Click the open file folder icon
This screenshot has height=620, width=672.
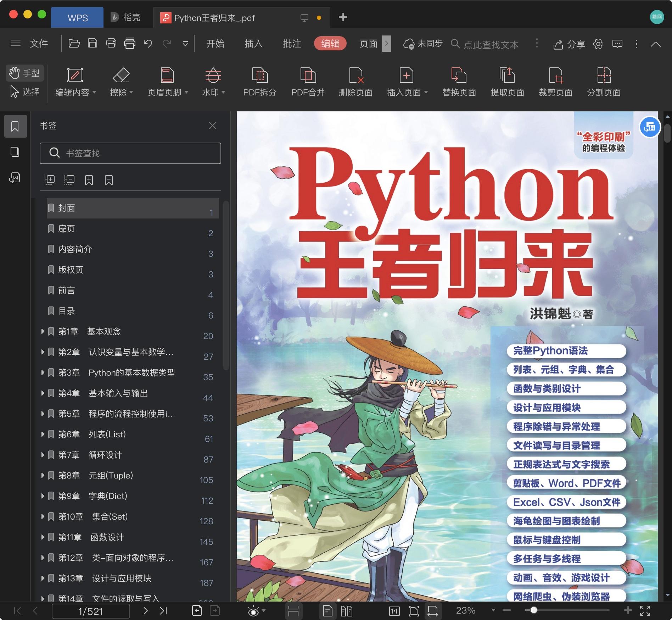coord(74,44)
